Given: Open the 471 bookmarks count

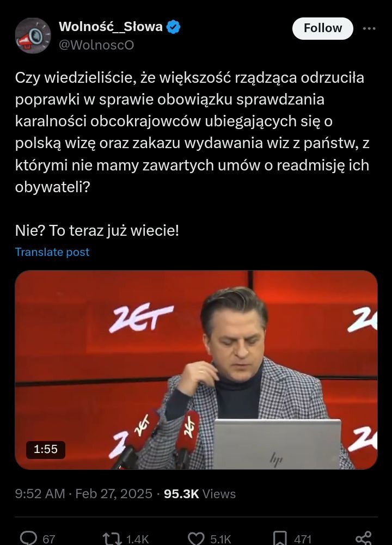Looking at the screenshot, I should (303, 539).
